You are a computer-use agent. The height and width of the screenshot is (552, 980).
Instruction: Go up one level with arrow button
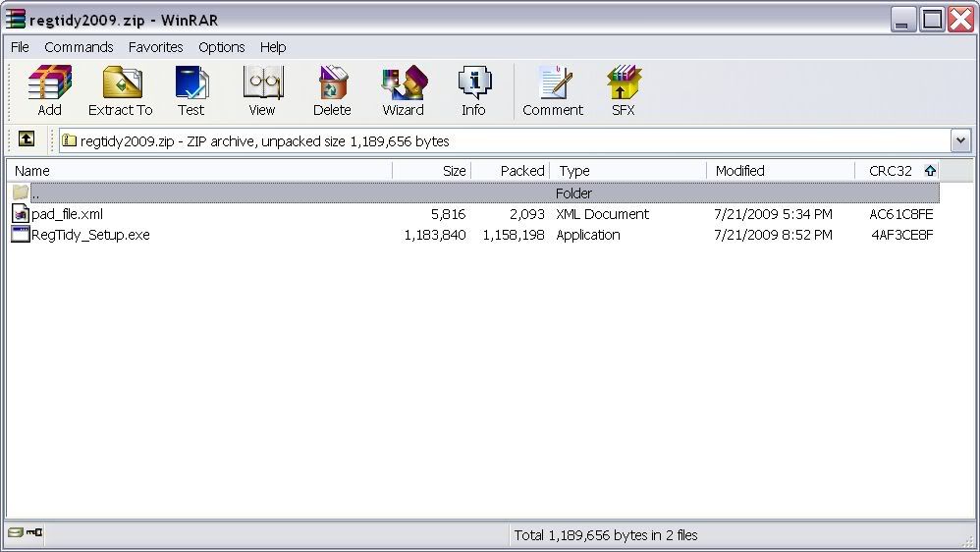click(27, 138)
